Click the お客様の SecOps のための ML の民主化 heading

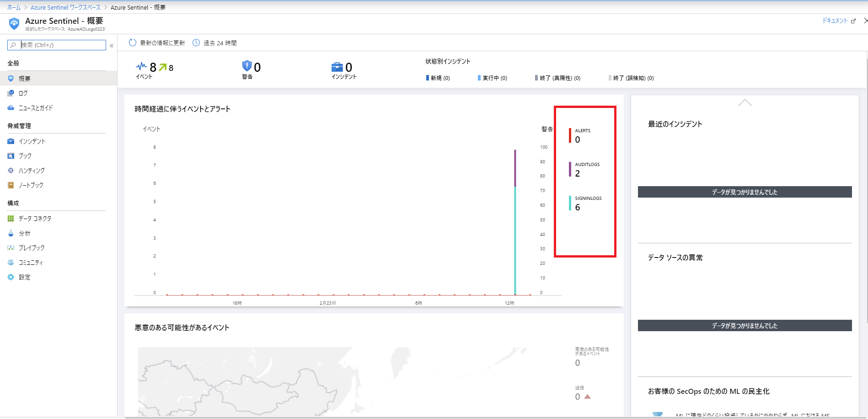coord(708,391)
